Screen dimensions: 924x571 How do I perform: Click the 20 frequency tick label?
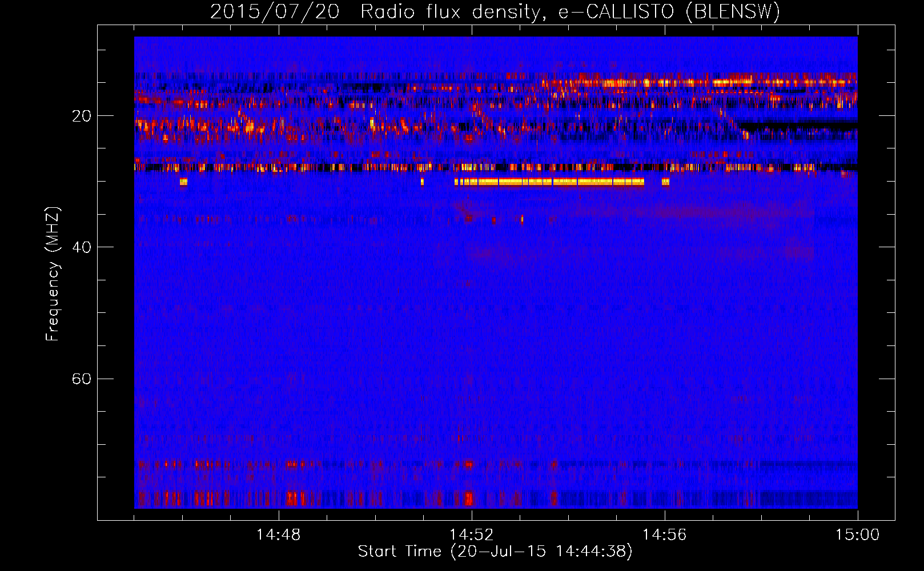pyautogui.click(x=81, y=116)
